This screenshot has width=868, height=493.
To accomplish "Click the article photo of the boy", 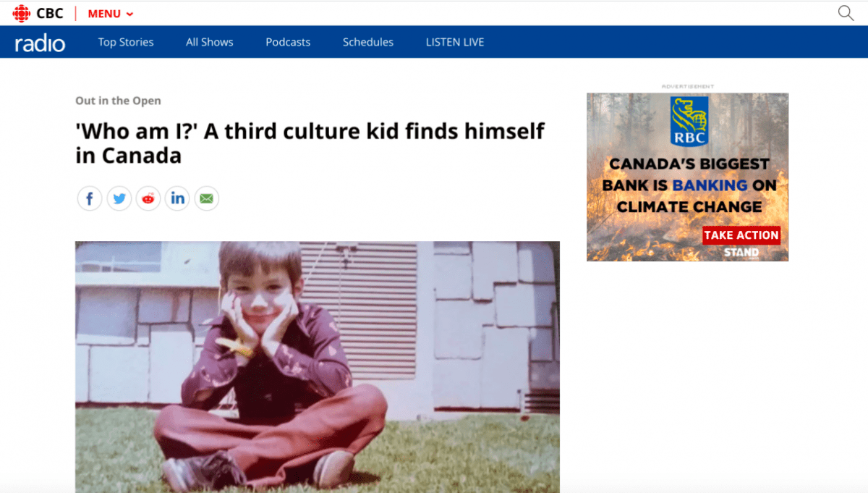I will (318, 367).
